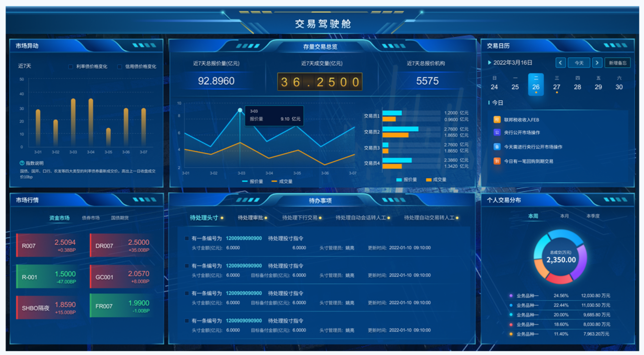Viewport: 644px width, 355px height.
Task: Enable the 利率债价格变化 checkbox
Action: tap(71, 67)
